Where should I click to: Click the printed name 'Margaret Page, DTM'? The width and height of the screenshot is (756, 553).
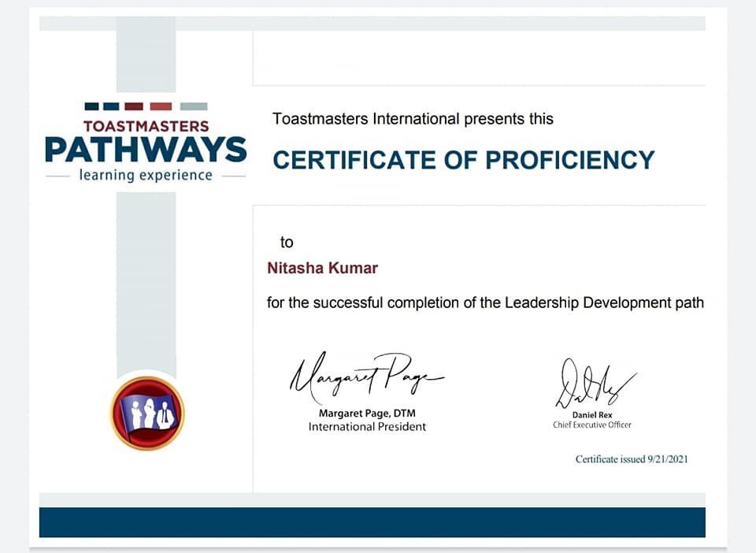click(367, 413)
